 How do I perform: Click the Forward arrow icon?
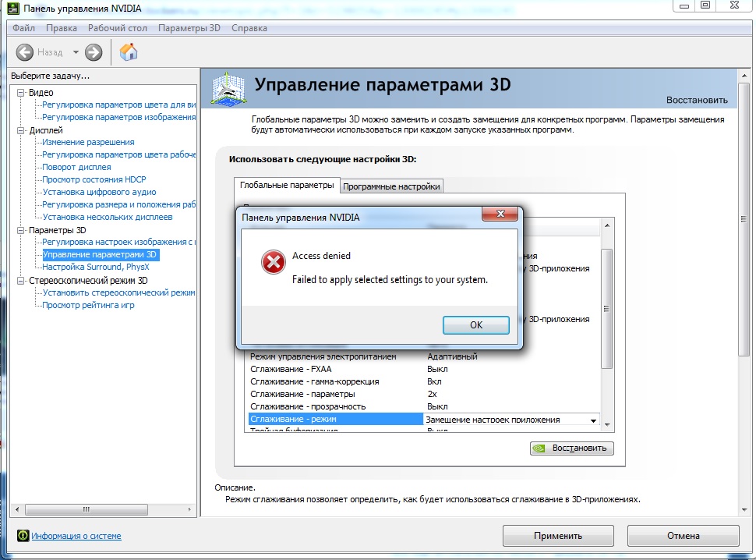[x=94, y=52]
